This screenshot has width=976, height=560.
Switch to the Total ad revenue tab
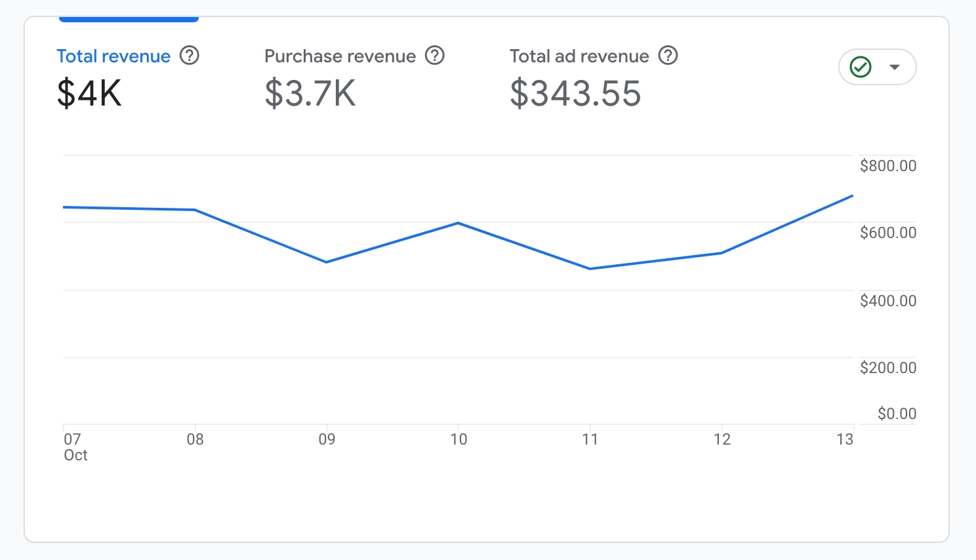tap(579, 56)
